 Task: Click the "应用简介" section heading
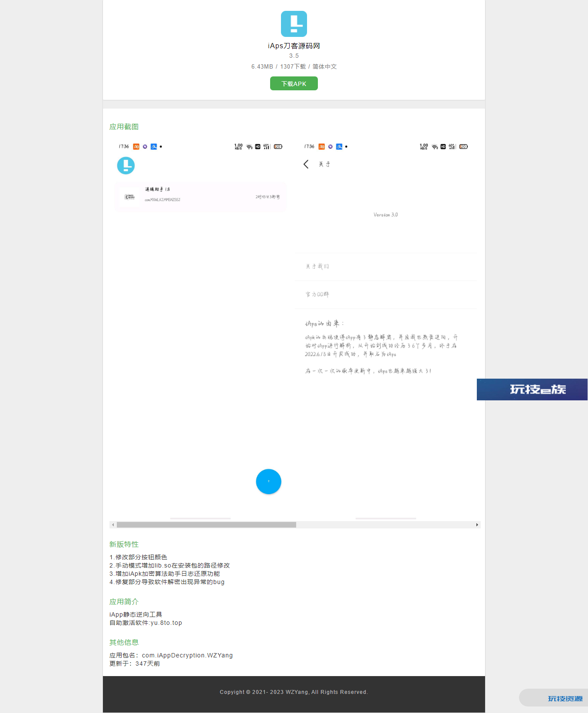(124, 602)
